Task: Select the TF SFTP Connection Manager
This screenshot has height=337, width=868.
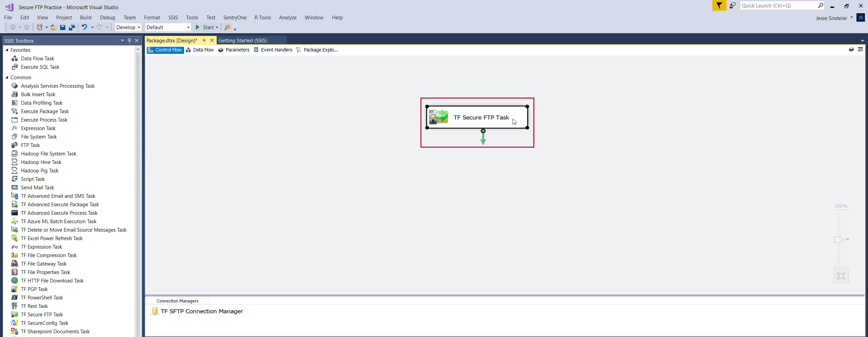Action: pyautogui.click(x=202, y=311)
